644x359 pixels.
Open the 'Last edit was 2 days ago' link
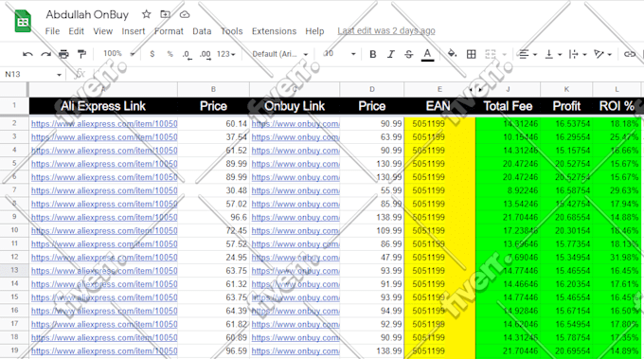click(x=386, y=31)
